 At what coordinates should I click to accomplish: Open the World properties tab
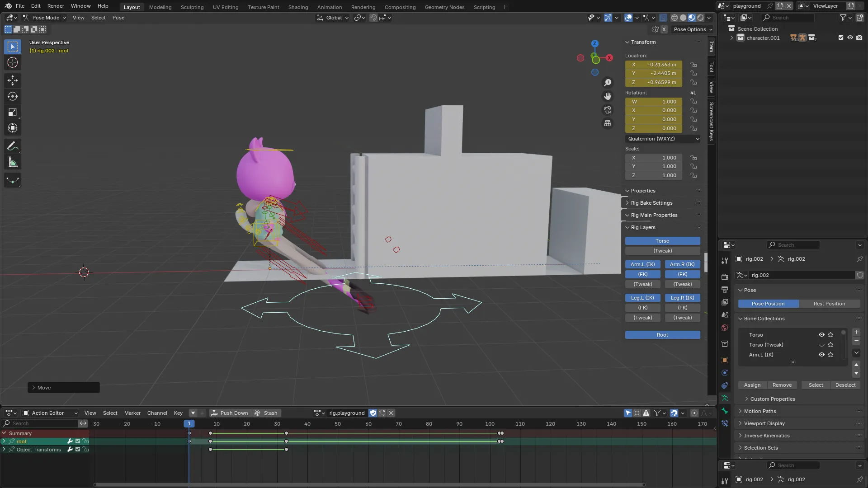[725, 328]
